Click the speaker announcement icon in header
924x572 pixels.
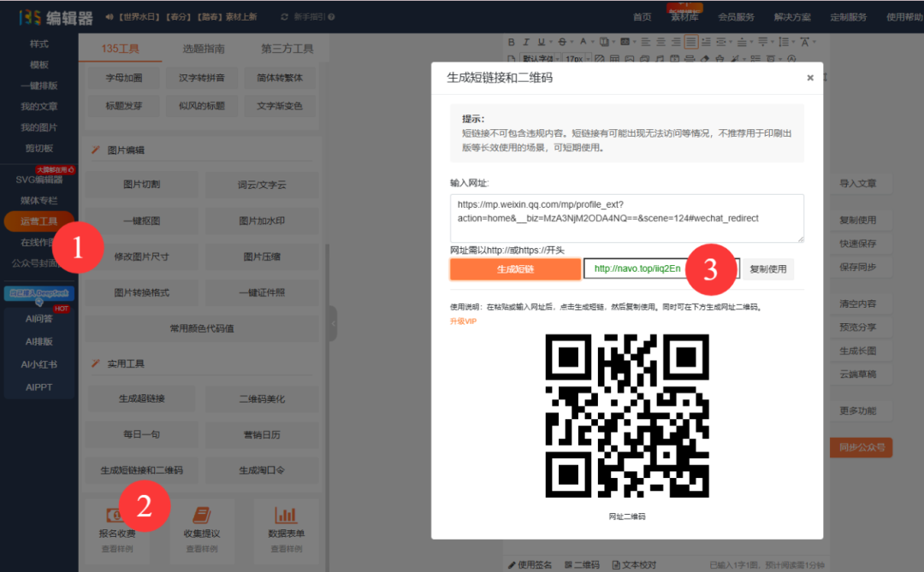[109, 17]
